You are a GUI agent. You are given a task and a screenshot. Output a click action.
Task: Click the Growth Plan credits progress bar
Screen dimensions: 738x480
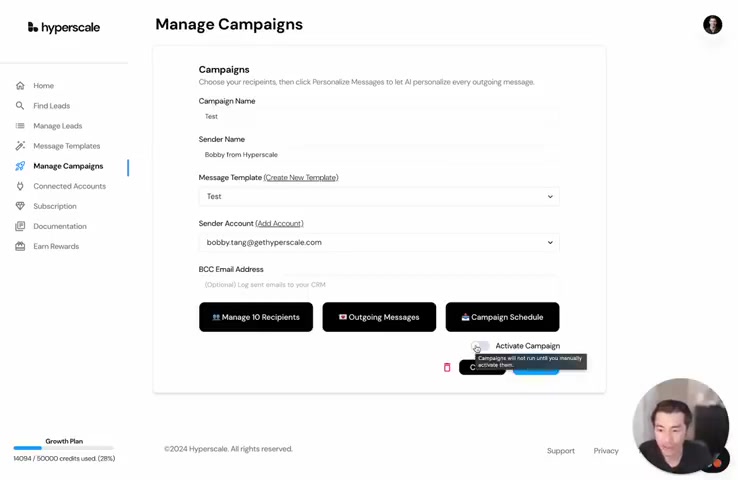[64, 448]
